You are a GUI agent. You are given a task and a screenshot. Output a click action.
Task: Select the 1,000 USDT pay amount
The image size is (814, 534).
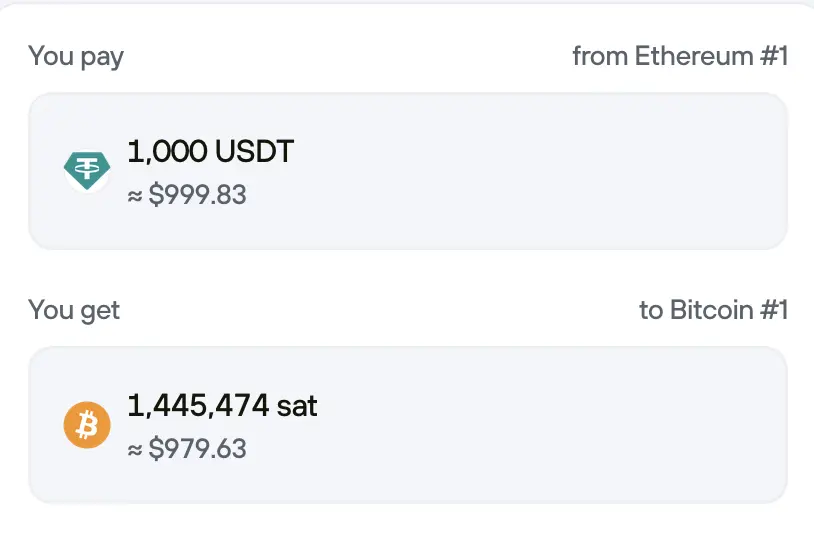coord(211,152)
